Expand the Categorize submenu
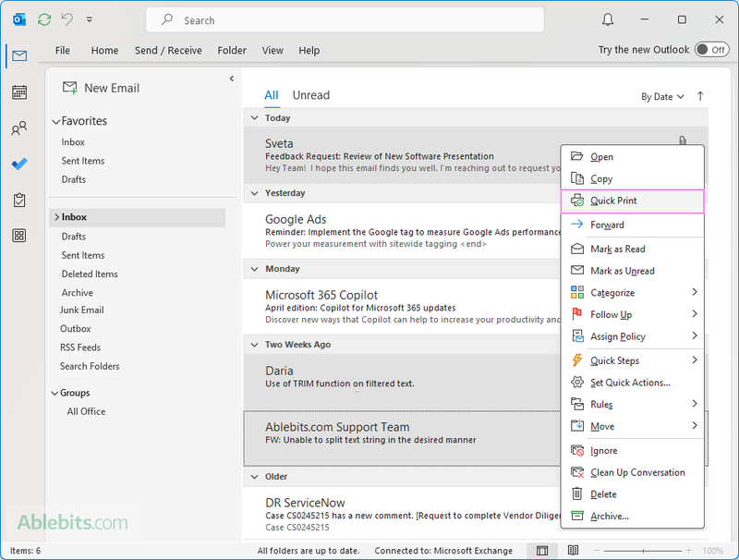Screen dimensions: 739x560 click(633, 293)
